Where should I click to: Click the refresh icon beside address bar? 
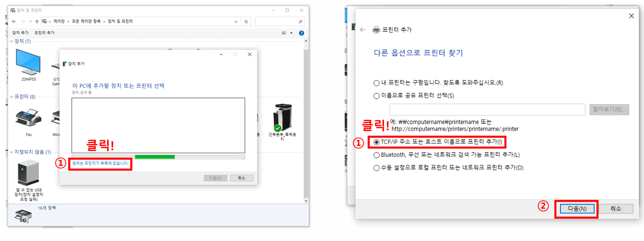click(247, 21)
